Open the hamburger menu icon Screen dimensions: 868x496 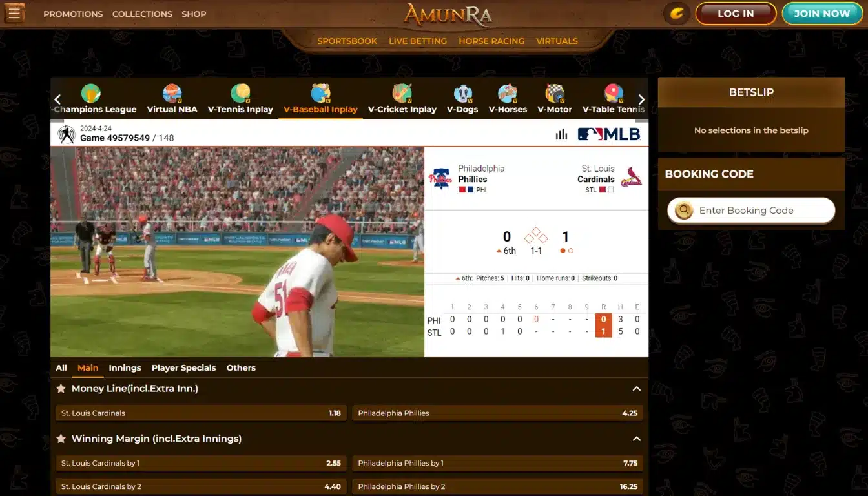14,12
